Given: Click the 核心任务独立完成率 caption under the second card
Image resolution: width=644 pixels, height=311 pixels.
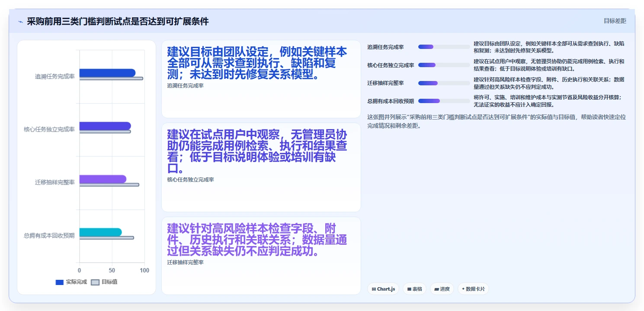Looking at the screenshot, I should pyautogui.click(x=190, y=180).
